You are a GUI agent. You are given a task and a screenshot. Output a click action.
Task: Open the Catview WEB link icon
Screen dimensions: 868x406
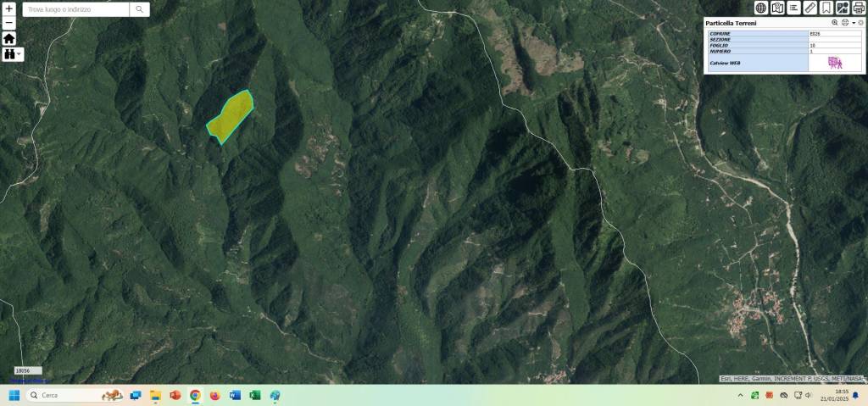click(x=835, y=63)
